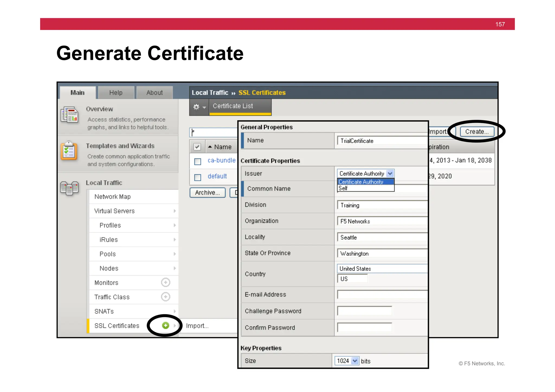The width and height of the screenshot is (555, 392).
Task: Sort by Name column arrow
Action: (210, 147)
